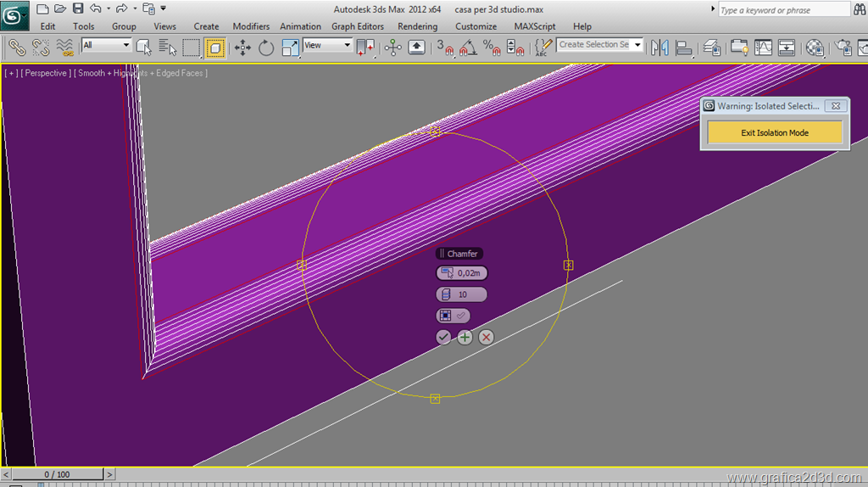The image size is (868, 487).
Task: Click the keyword search input field
Action: (783, 10)
